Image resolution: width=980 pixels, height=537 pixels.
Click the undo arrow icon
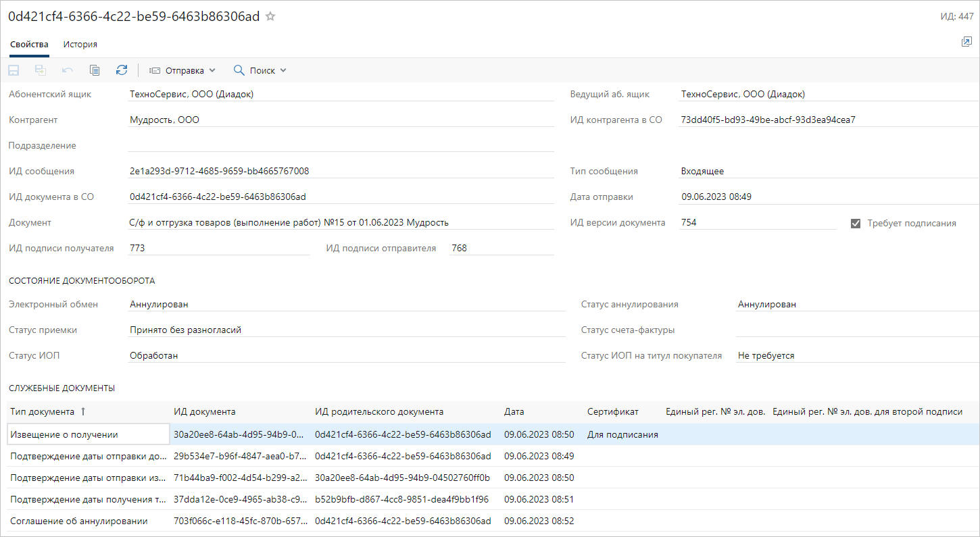click(x=68, y=70)
